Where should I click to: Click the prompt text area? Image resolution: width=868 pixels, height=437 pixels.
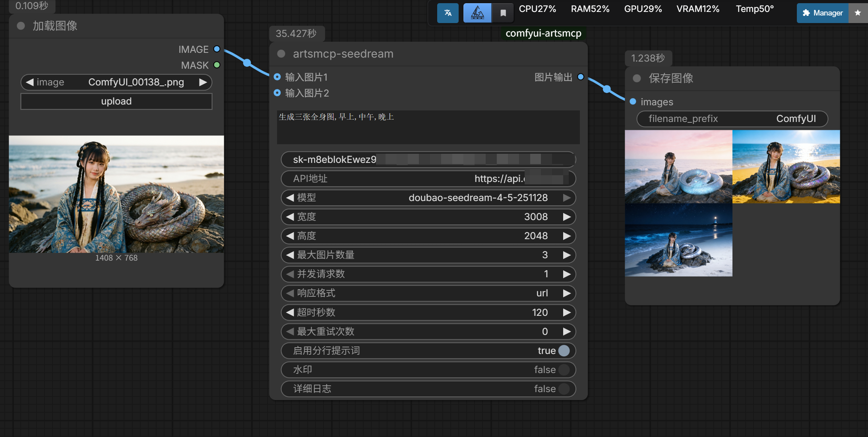pyautogui.click(x=428, y=127)
